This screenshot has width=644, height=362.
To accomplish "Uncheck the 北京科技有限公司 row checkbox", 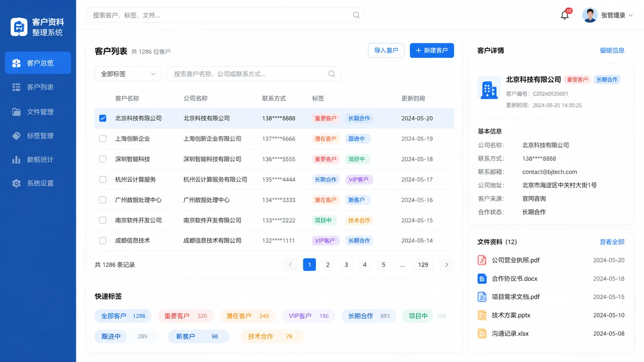I will (102, 118).
